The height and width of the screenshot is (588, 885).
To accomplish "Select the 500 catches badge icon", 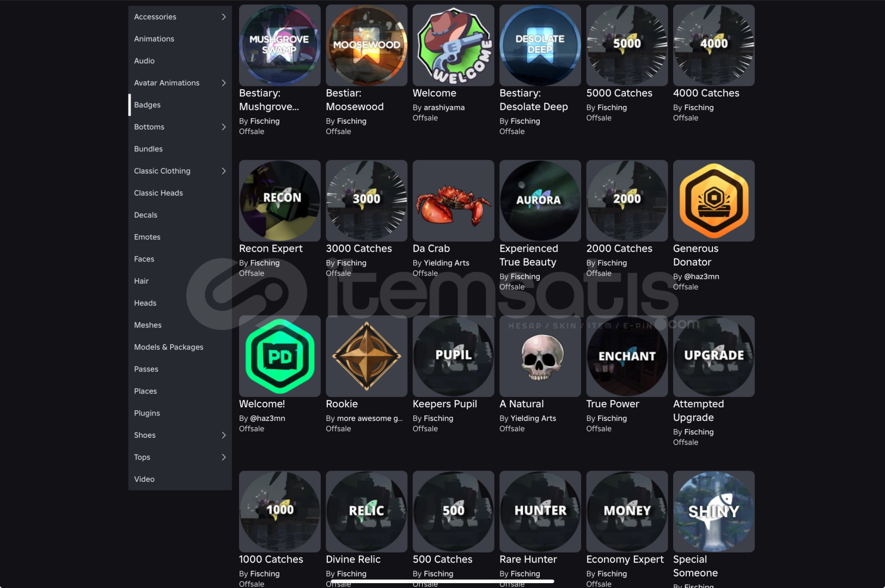I will point(454,512).
